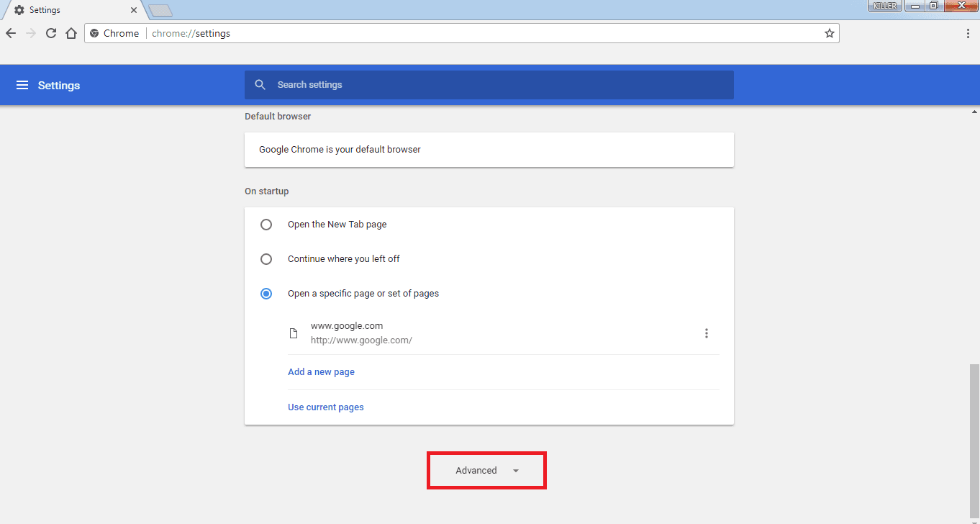The image size is (980, 524).
Task: Go back with the back arrow
Action: pos(10,33)
